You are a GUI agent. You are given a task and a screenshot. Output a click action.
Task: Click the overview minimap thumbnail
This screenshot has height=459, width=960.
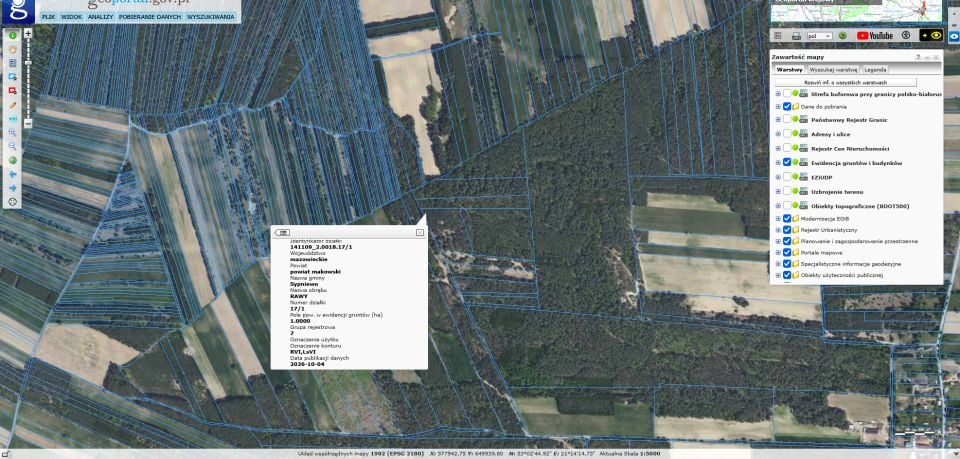tap(856, 11)
